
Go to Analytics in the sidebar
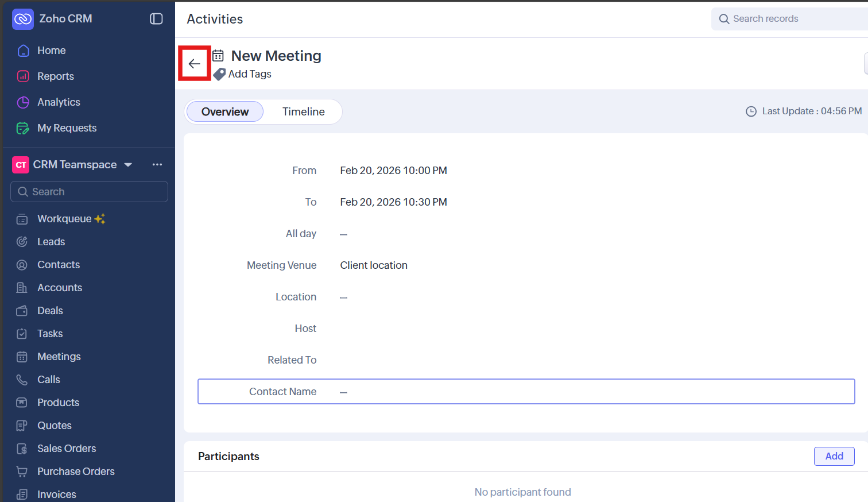[x=59, y=102]
